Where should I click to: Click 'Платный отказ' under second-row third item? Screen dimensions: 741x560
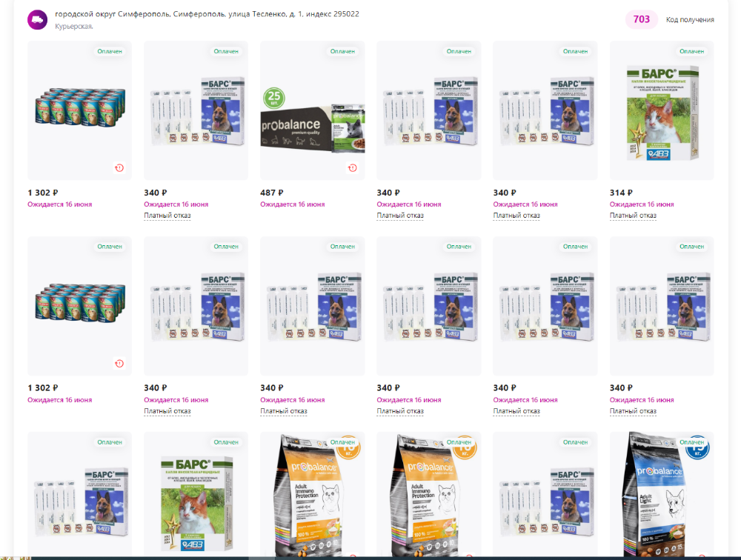coord(284,411)
